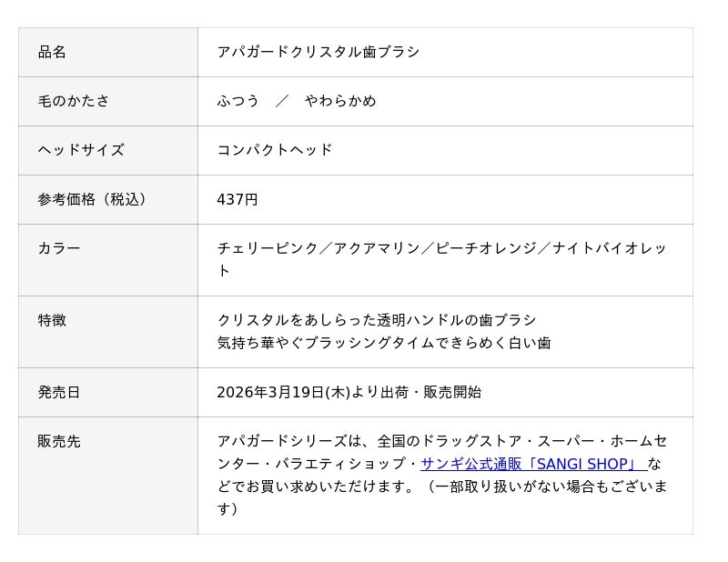Click the 発売日 row label
This screenshot has width=728, height=562.
(58, 393)
